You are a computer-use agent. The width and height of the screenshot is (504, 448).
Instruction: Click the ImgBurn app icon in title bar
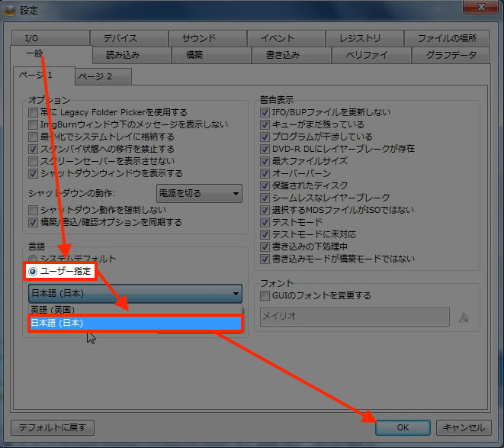[x=9, y=10]
